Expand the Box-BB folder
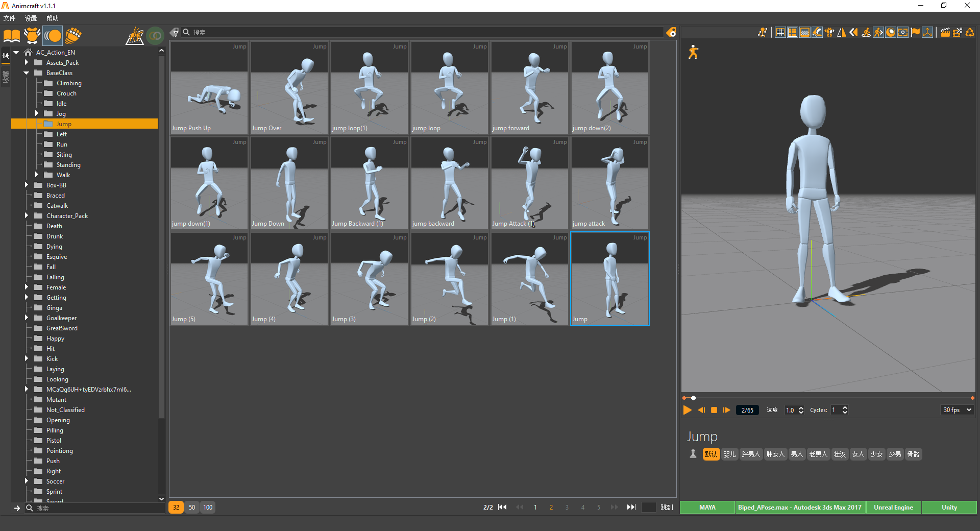The height and width of the screenshot is (531, 980). (x=27, y=185)
